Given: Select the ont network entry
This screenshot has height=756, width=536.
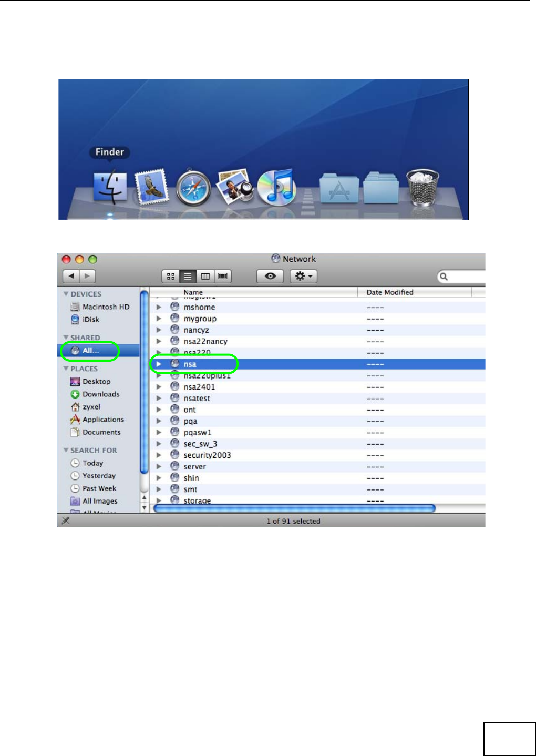Looking at the screenshot, I should click(317, 410).
